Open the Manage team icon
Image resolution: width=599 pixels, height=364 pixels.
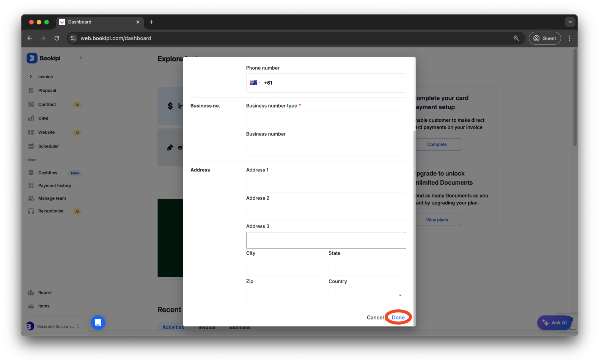(x=31, y=198)
